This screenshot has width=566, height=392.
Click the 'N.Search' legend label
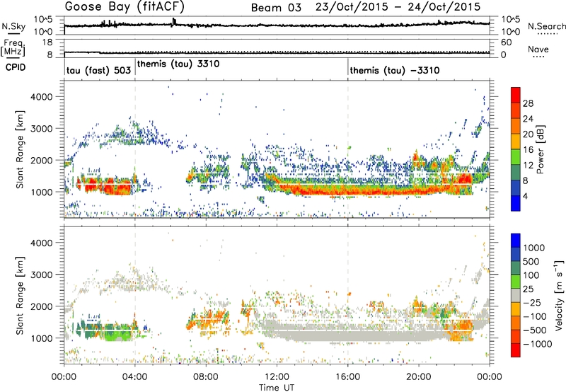coord(547,26)
